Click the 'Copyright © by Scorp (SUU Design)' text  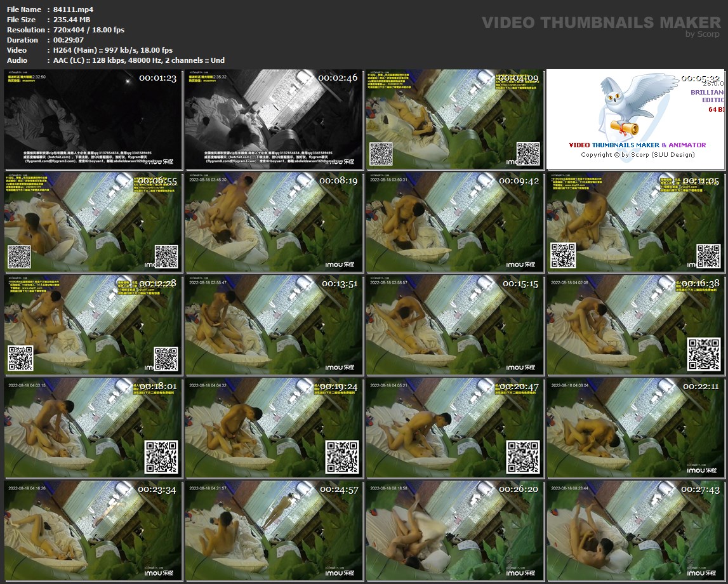[637, 154]
